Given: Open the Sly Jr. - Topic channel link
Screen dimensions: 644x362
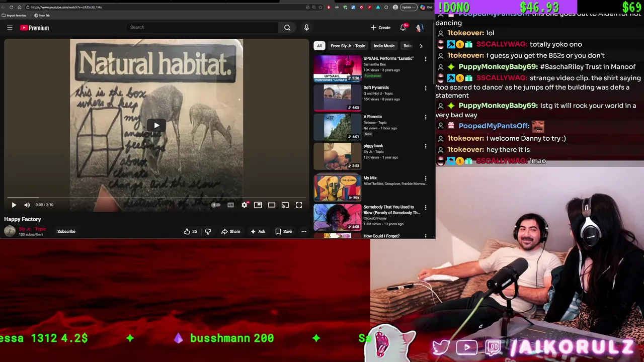Looking at the screenshot, I should coord(32,229).
